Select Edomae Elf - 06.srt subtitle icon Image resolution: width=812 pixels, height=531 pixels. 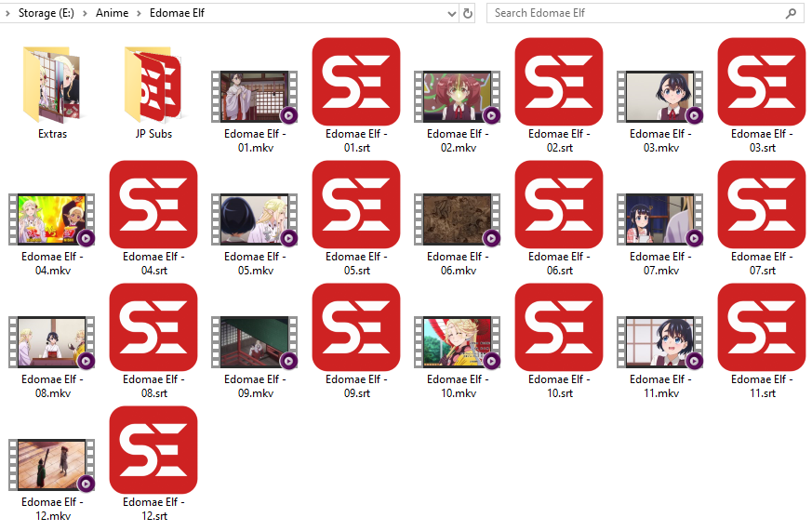559,204
